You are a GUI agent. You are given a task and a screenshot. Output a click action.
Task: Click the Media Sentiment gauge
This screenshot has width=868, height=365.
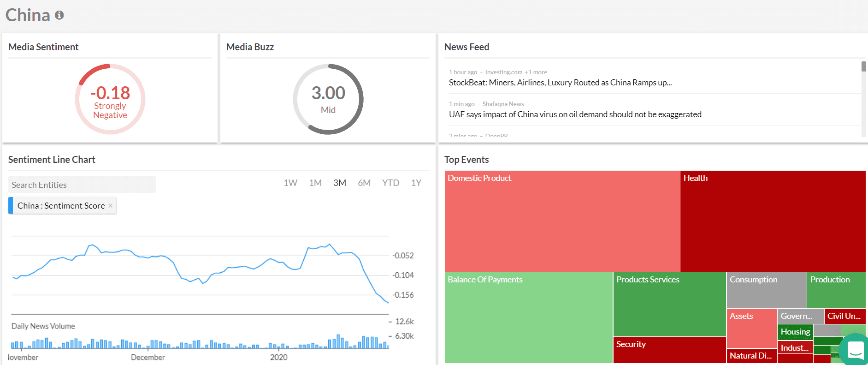110,99
